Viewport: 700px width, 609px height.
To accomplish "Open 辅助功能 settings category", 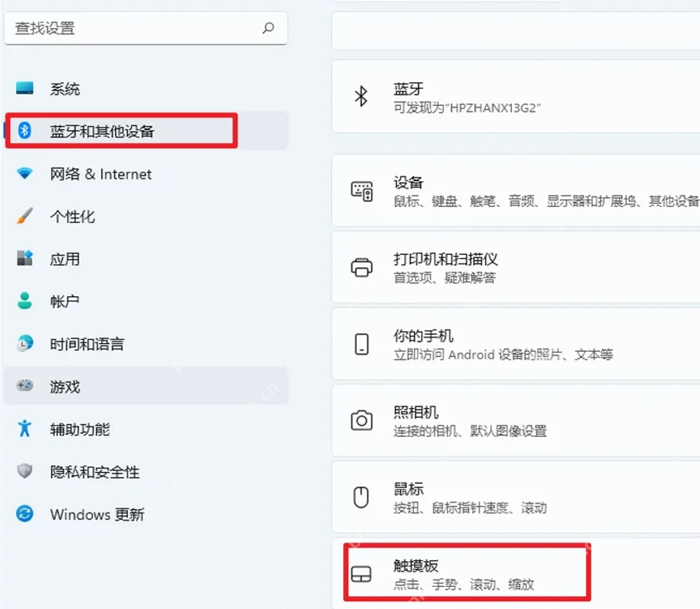I will (145, 429).
